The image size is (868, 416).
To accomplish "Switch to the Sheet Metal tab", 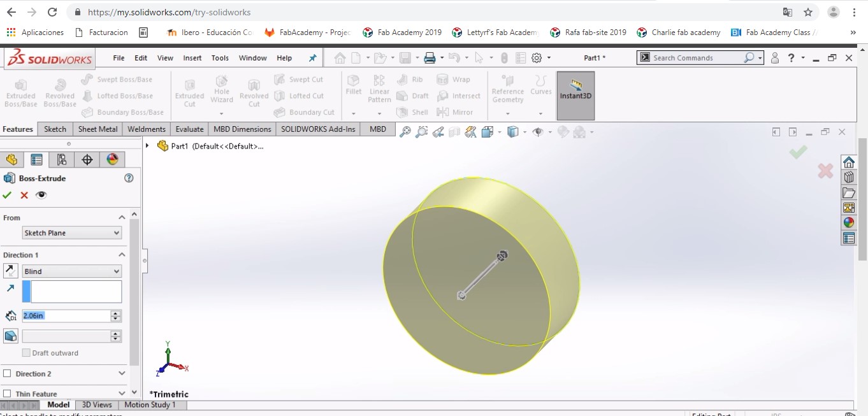I will [98, 129].
